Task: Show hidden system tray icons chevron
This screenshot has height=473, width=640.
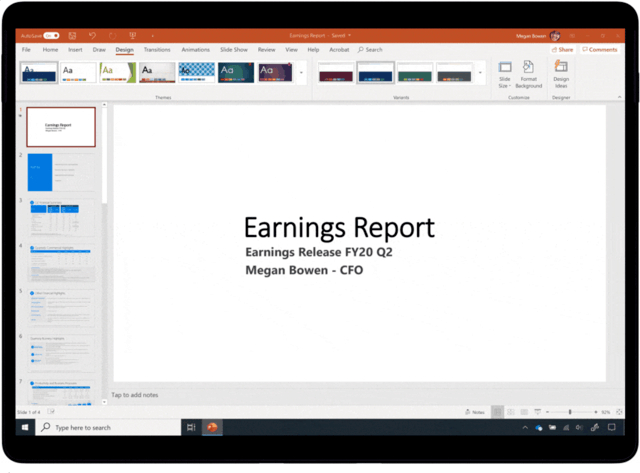Action: (x=526, y=427)
